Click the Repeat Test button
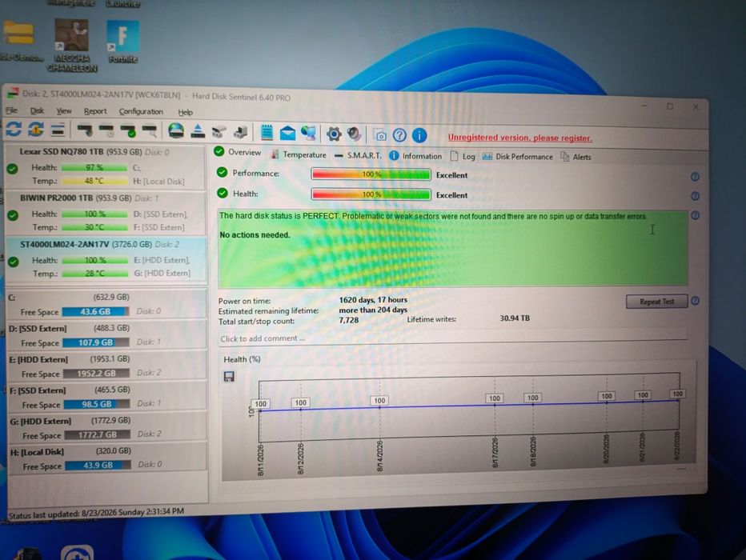The image size is (746, 560). [656, 302]
